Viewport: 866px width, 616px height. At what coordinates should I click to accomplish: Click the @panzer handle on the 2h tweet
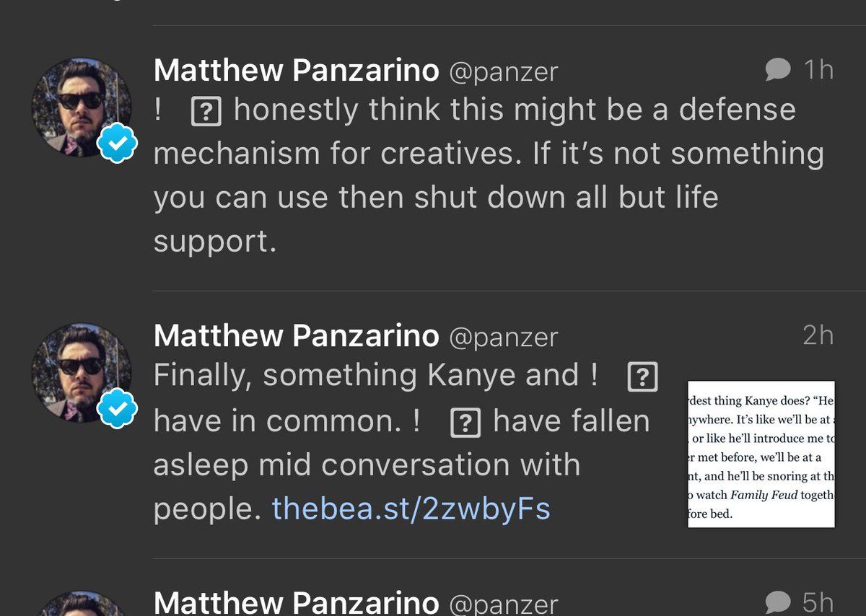tap(504, 336)
